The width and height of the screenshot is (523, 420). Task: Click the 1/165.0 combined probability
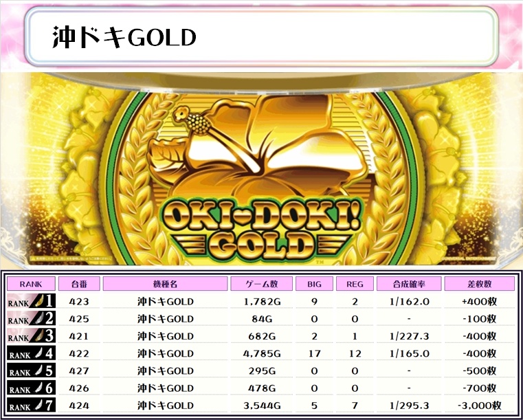(x=409, y=353)
